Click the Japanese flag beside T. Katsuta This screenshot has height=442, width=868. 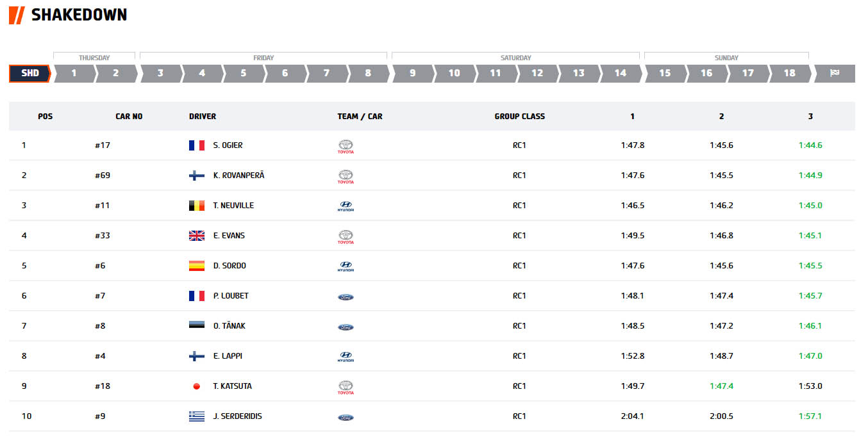197,386
